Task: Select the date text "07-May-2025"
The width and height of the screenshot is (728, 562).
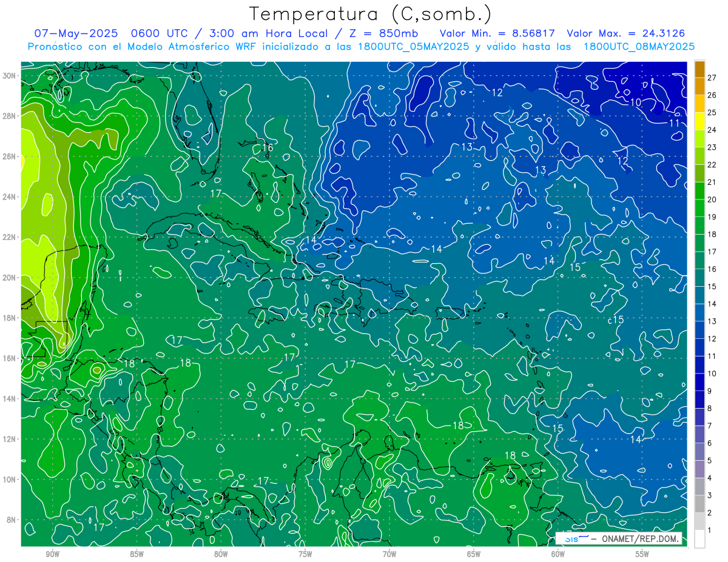Action: coord(75,33)
